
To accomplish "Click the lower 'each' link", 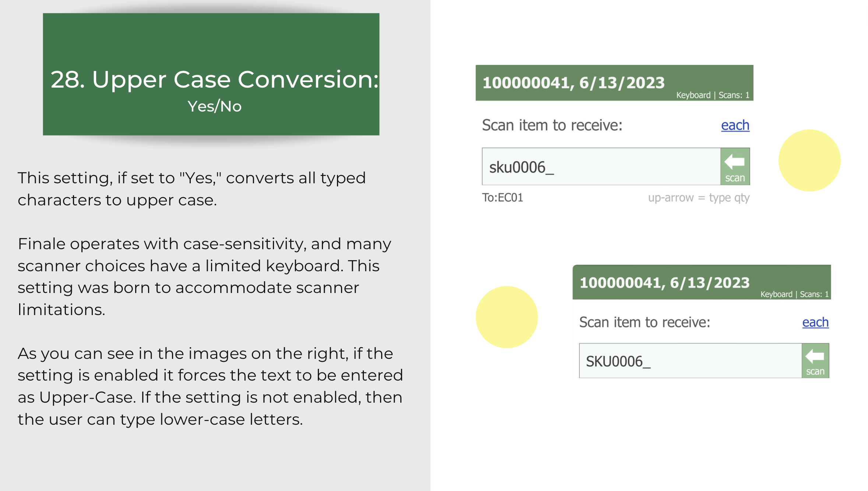I will click(x=815, y=322).
